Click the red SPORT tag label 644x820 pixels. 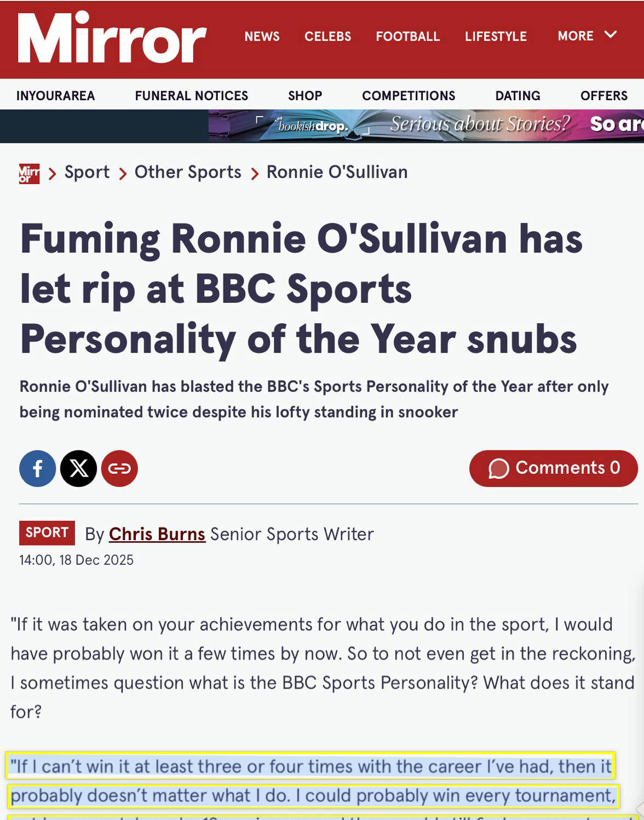click(47, 532)
